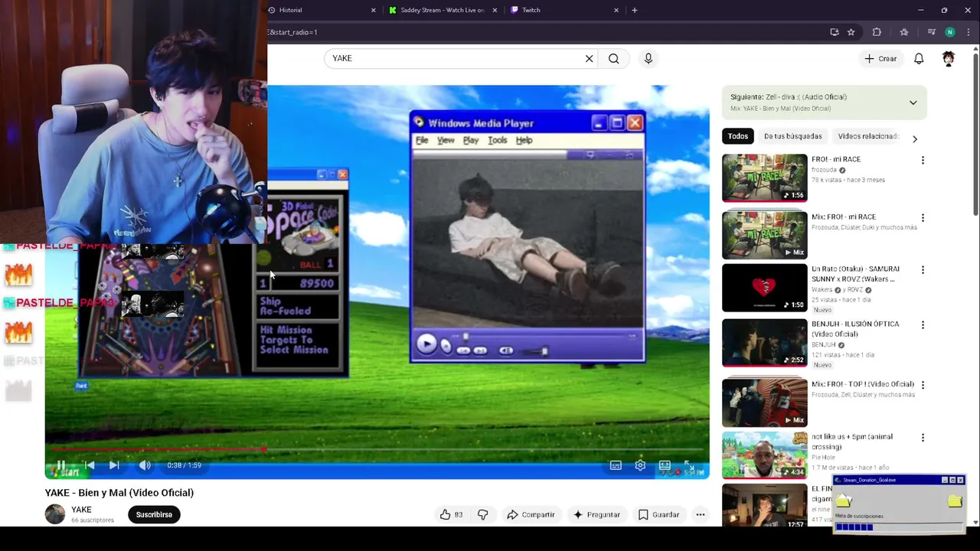
Task: Select the Todos filter chip
Action: pos(738,136)
